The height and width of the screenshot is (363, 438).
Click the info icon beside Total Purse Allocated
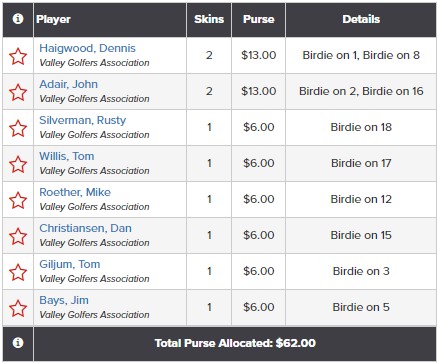pyautogui.click(x=18, y=343)
